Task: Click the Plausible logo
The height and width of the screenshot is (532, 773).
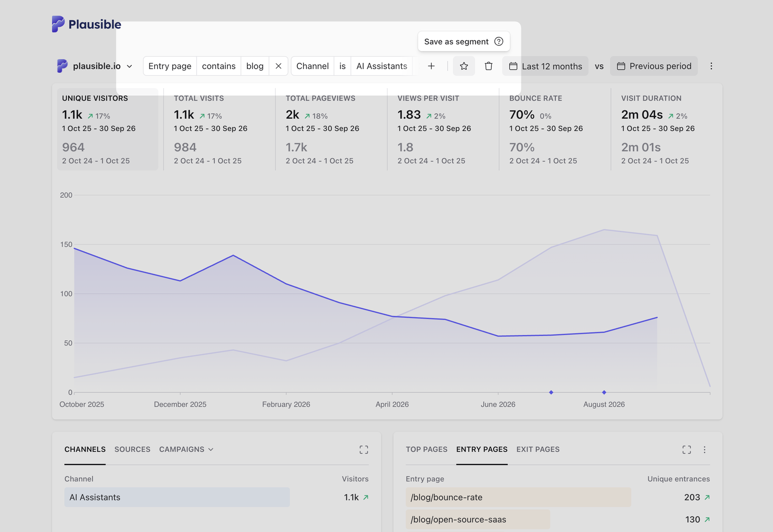Action: (86, 24)
